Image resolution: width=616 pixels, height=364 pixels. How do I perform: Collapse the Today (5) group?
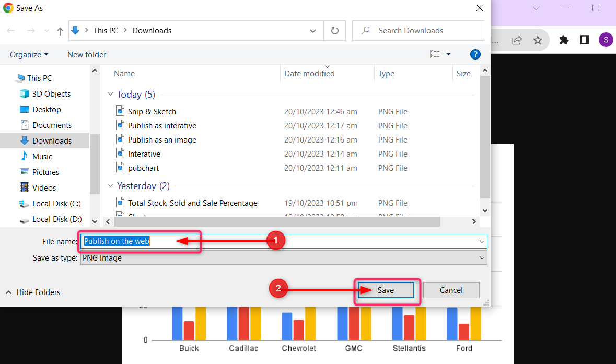[x=110, y=95]
